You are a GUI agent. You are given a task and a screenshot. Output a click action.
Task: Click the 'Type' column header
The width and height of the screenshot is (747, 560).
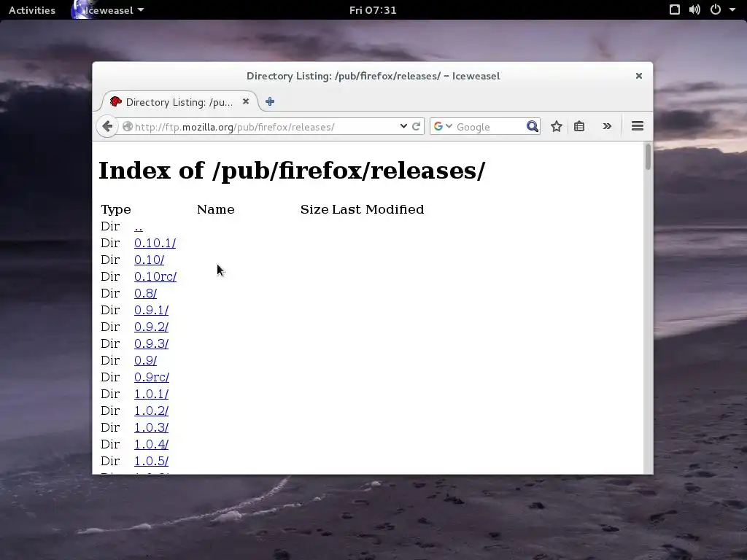pos(116,209)
